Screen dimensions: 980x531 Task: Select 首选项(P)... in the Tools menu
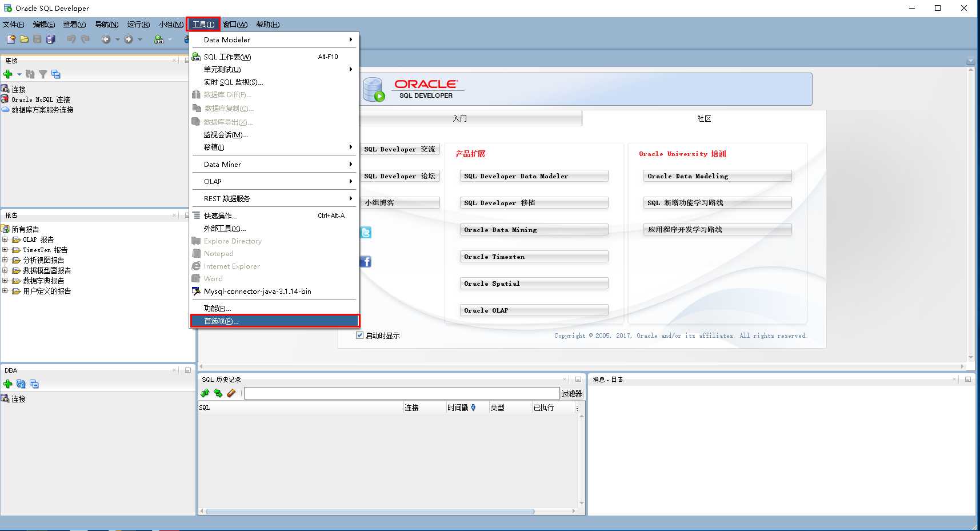tap(274, 321)
